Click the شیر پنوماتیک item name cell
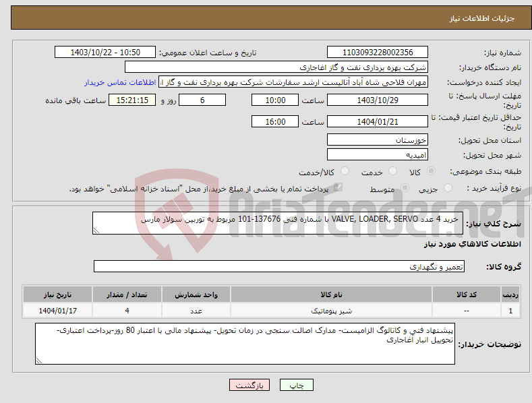The height and width of the screenshot is (403, 532). (x=331, y=311)
